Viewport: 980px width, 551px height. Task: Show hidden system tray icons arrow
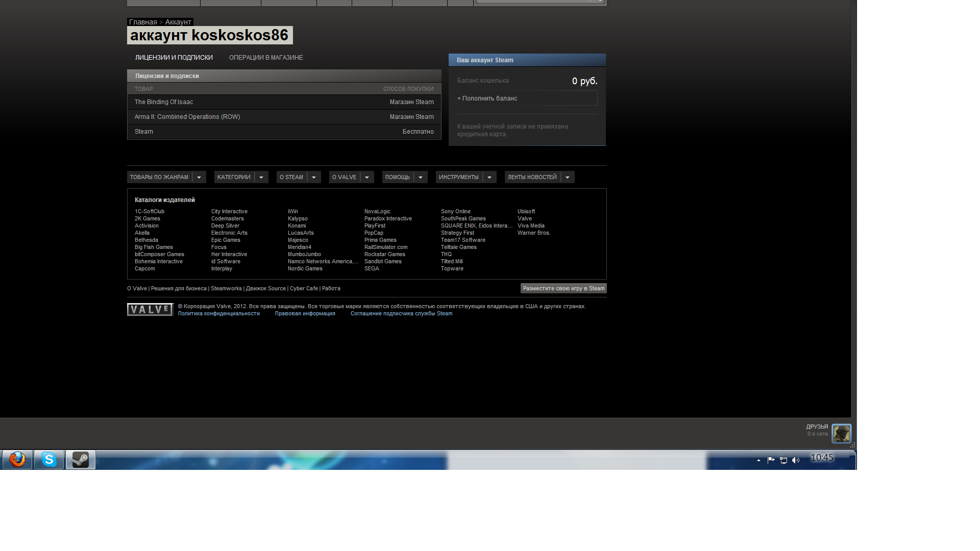758,460
